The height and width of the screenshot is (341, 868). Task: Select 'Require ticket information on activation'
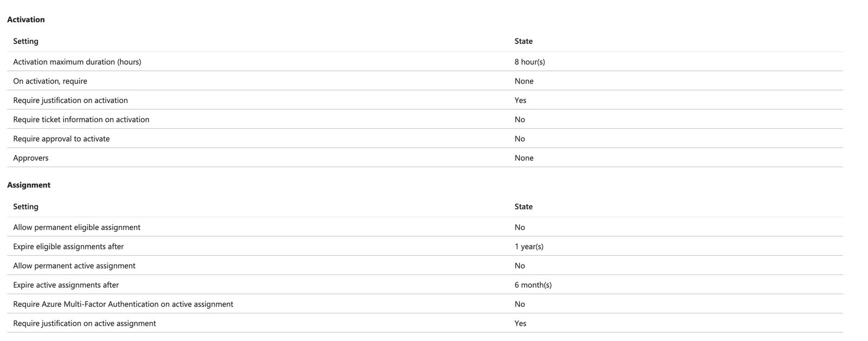[81, 119]
